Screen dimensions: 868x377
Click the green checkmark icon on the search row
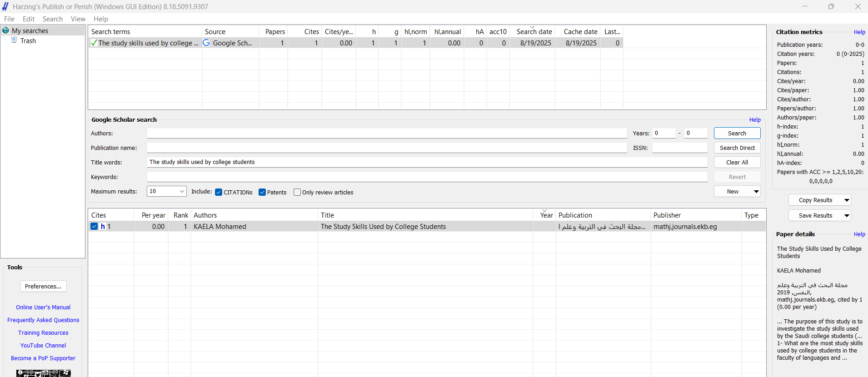point(94,43)
